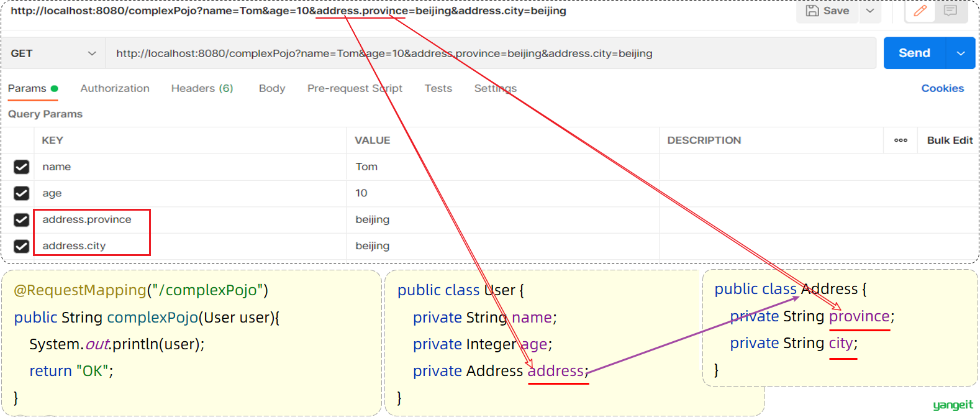This screenshot has width=980, height=417.
Task: Click the Bulk Edit link
Action: 950,140
